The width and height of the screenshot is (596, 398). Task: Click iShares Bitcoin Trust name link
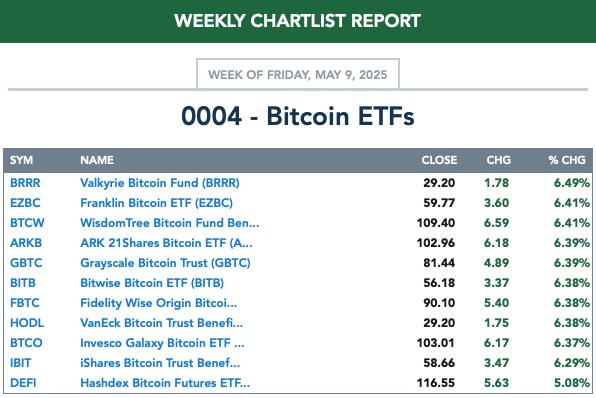160,363
